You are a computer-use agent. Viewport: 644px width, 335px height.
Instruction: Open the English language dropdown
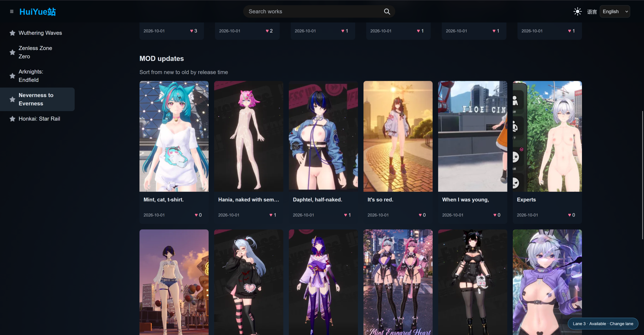click(615, 11)
